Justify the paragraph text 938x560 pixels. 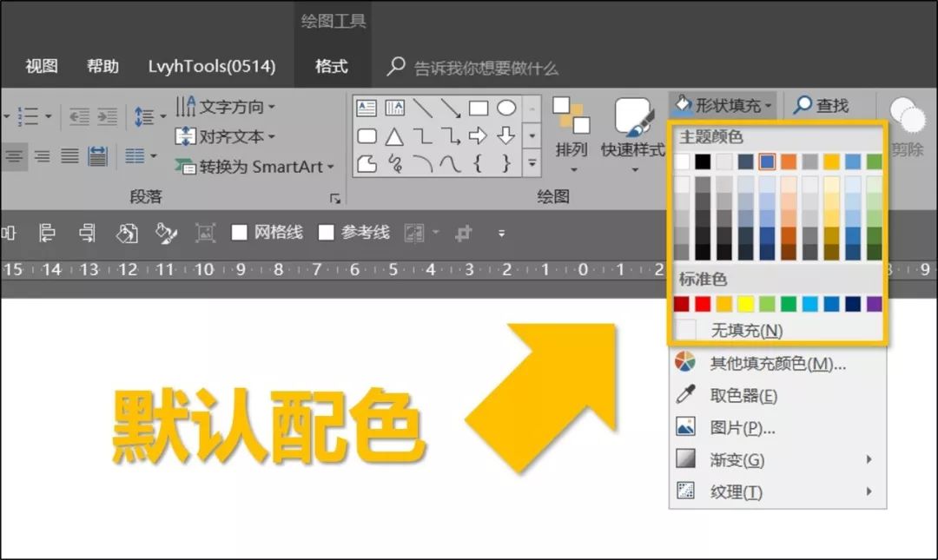click(70, 157)
